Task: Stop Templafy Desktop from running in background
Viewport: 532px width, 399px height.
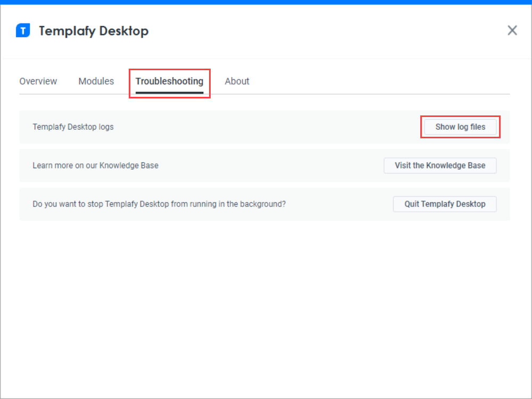Action: 444,204
